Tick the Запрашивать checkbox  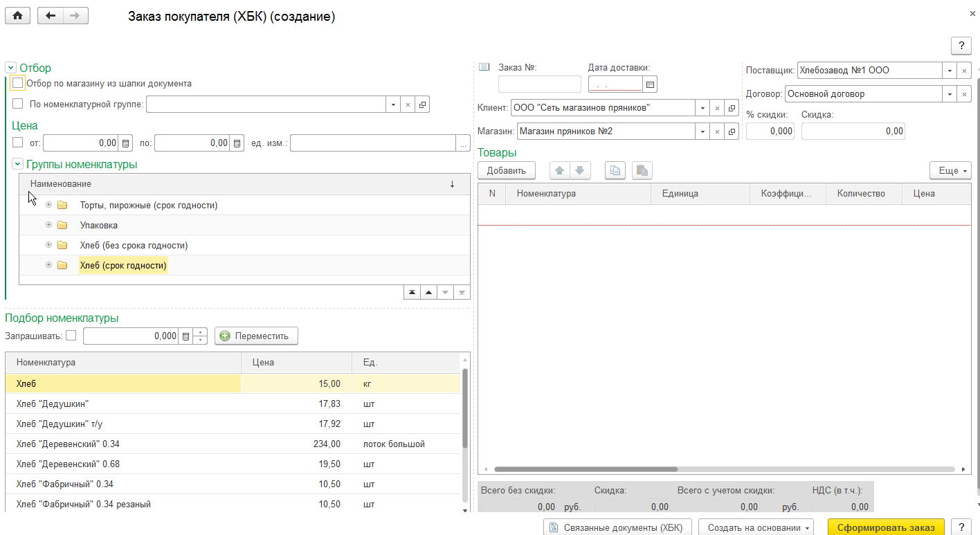click(71, 336)
